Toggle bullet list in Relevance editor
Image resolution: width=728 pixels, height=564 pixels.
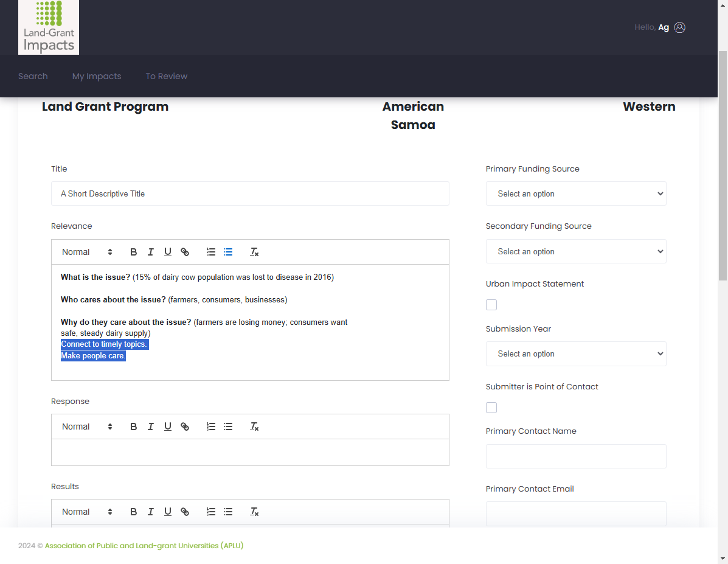coord(228,252)
